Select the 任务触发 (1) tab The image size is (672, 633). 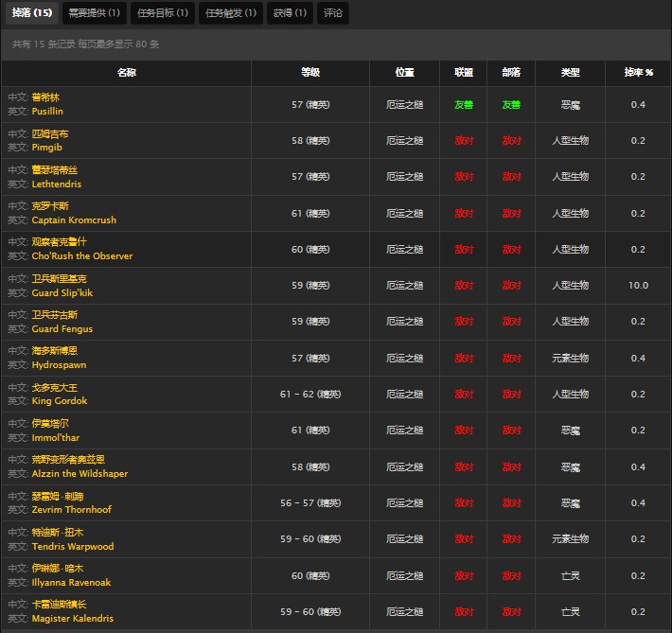(230, 12)
